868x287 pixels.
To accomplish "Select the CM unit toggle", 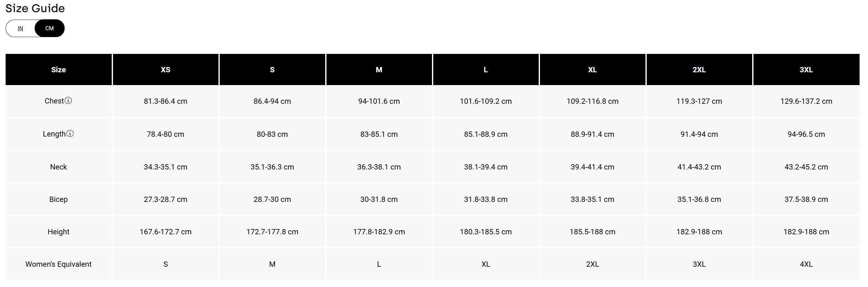I will click(x=50, y=28).
